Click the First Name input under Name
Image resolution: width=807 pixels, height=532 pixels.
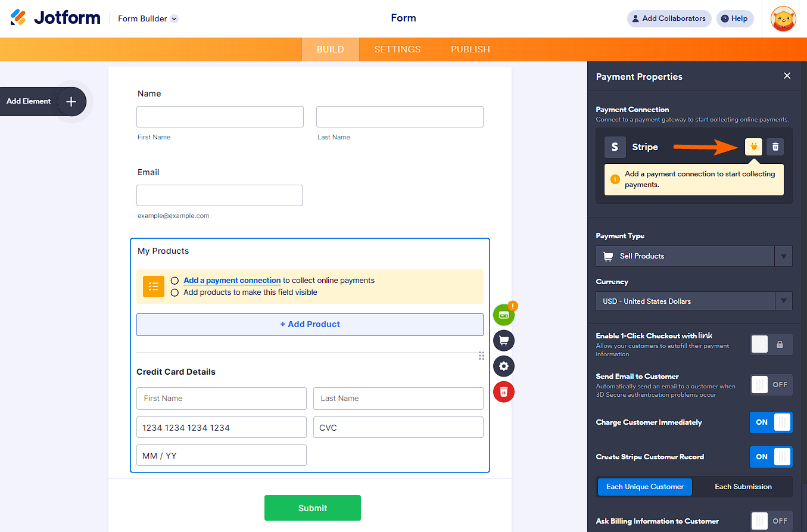click(x=220, y=117)
